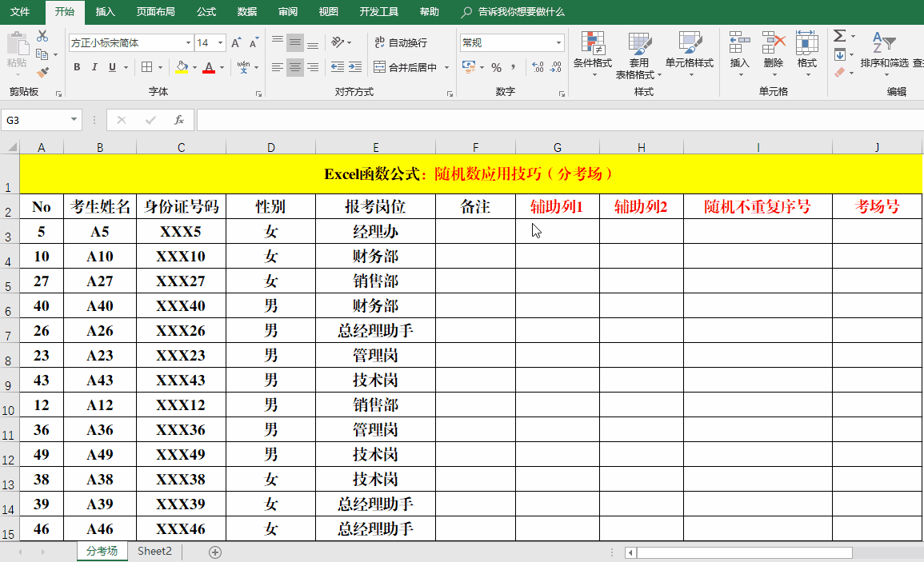This screenshot has width=924, height=562.
Task: Open the font name dropdown
Action: click(189, 43)
